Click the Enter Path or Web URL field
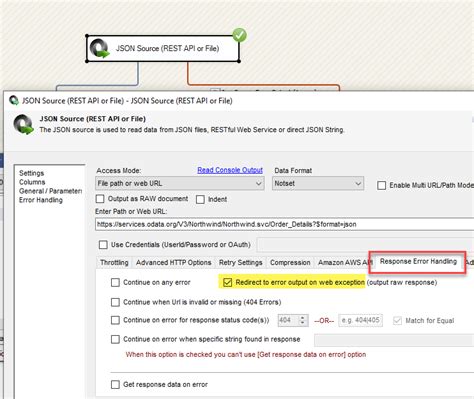 (284, 224)
